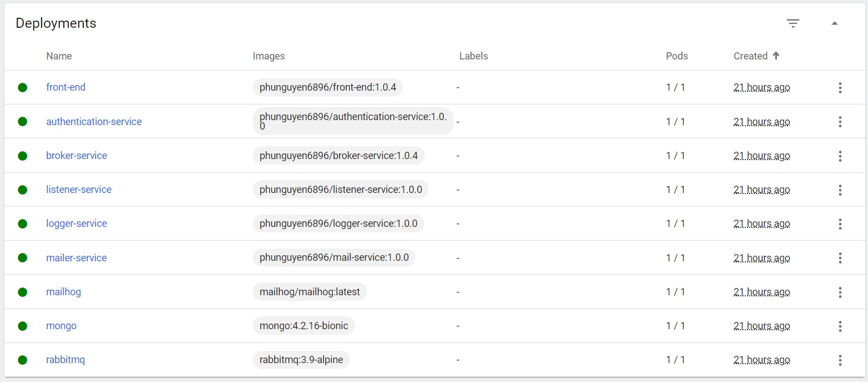Image resolution: width=868 pixels, height=382 pixels.
Task: Select the phunguyen6896/broker-service:1.0.4 image chip
Action: 339,156
